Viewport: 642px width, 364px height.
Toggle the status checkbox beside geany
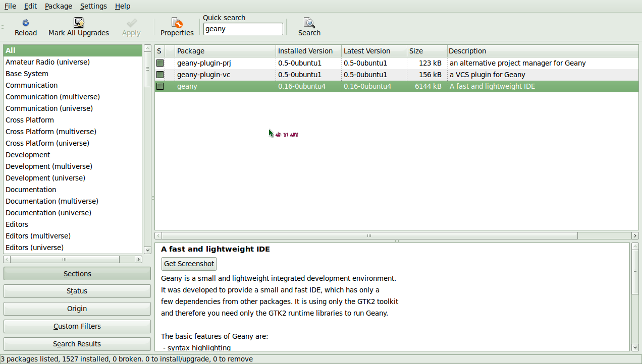coord(159,86)
